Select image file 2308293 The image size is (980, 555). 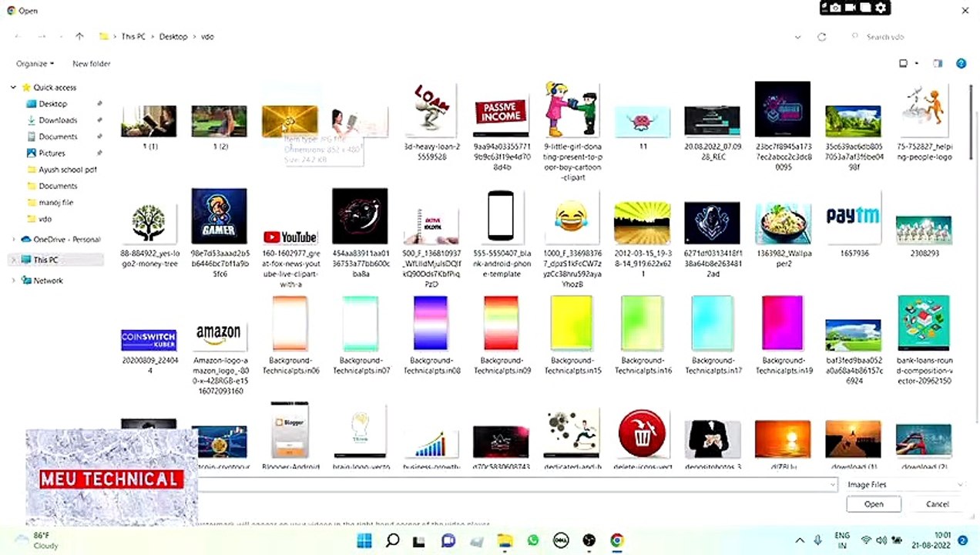pyautogui.click(x=924, y=230)
